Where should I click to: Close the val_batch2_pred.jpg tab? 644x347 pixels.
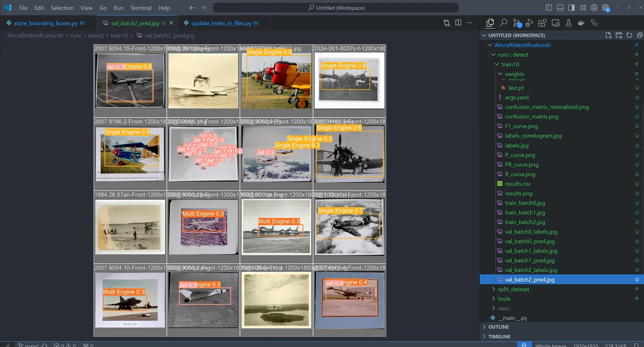171,23
